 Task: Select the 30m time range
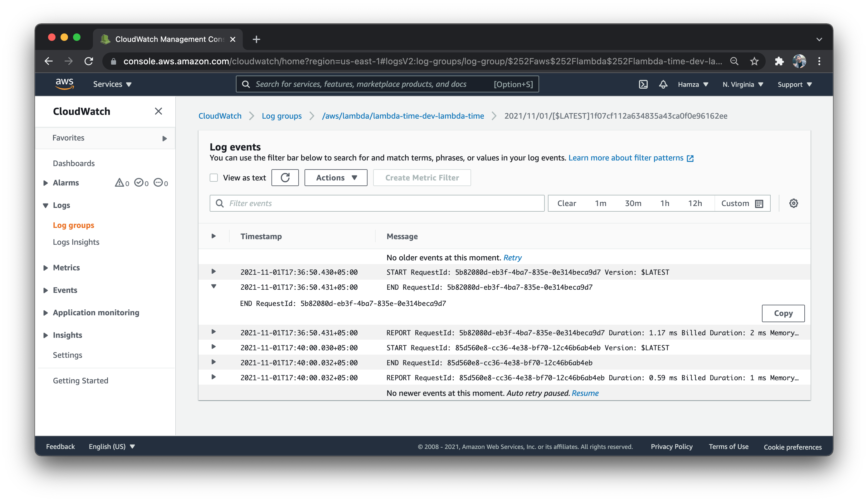coord(633,203)
